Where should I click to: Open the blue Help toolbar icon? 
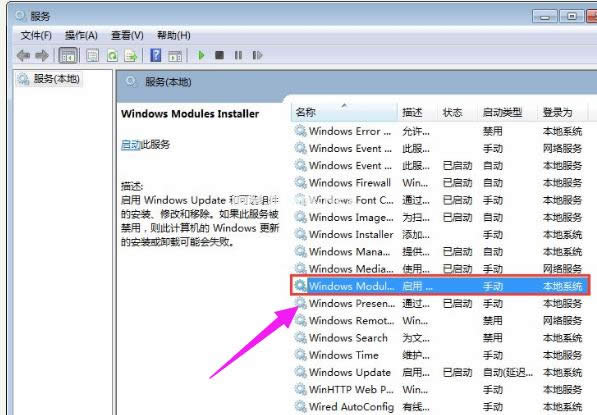(x=155, y=56)
